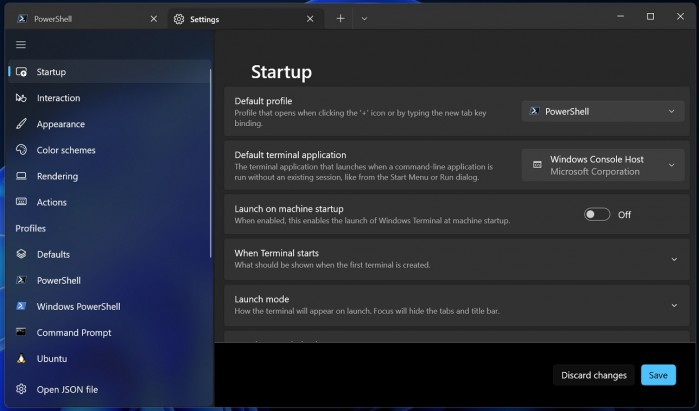
Task: Click the Discard changes button
Action: (593, 375)
